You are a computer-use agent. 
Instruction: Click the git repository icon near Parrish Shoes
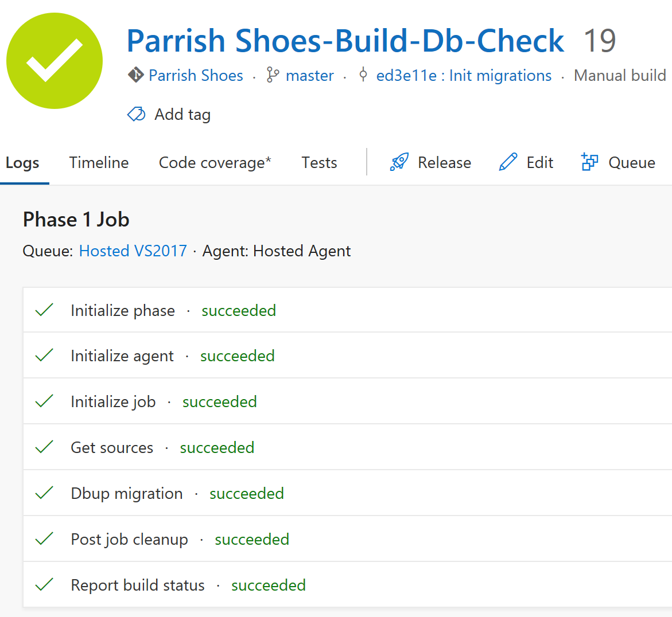coord(135,75)
